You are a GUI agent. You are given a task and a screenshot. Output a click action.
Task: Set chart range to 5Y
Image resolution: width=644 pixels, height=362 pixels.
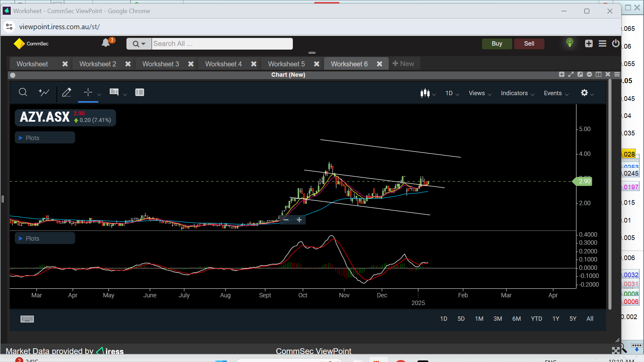point(573,319)
